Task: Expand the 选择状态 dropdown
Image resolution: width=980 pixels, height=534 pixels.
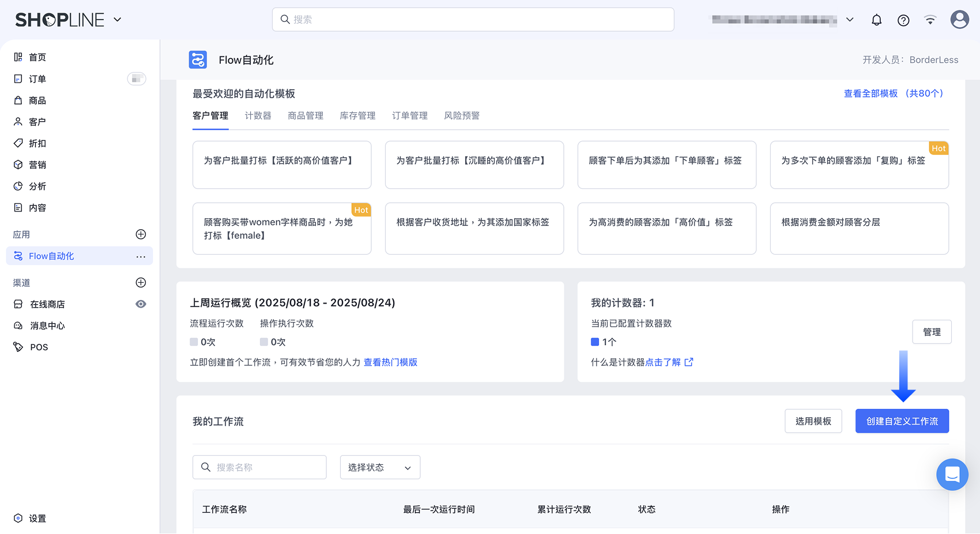Action: coord(380,467)
